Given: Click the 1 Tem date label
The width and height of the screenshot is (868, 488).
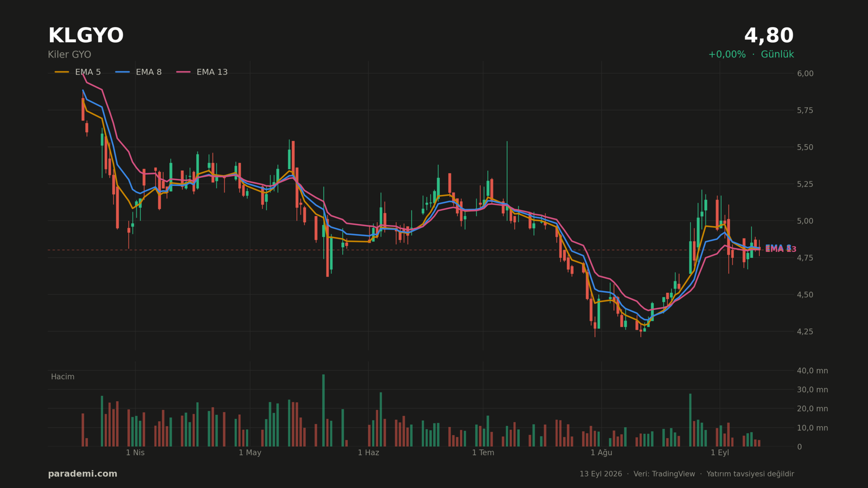Looking at the screenshot, I should tap(483, 453).
